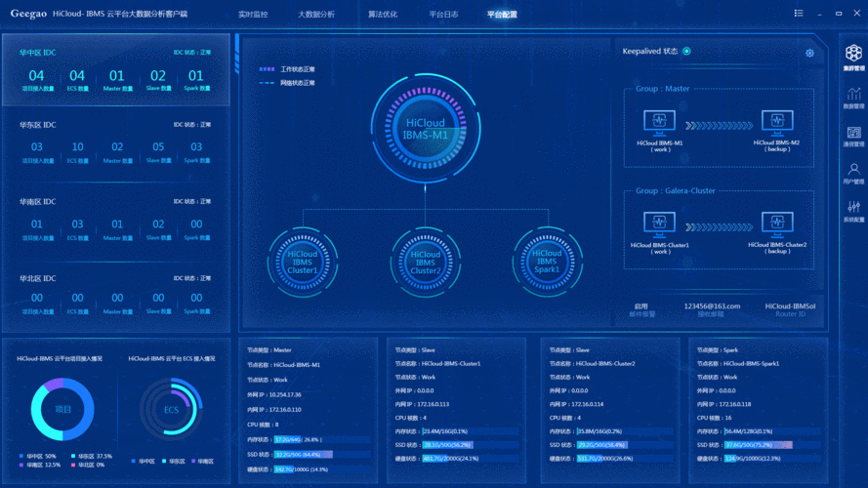
Task: Select HiCloud IBMS-M2 (backup) monitor icon
Action: coord(777,123)
